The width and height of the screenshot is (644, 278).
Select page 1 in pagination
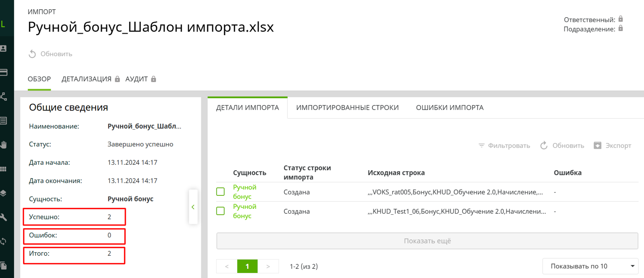tap(247, 266)
